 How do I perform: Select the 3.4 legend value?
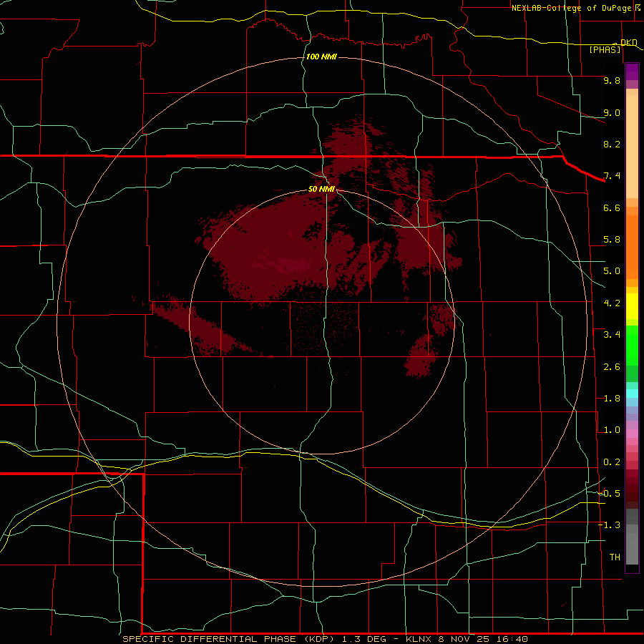612,335
